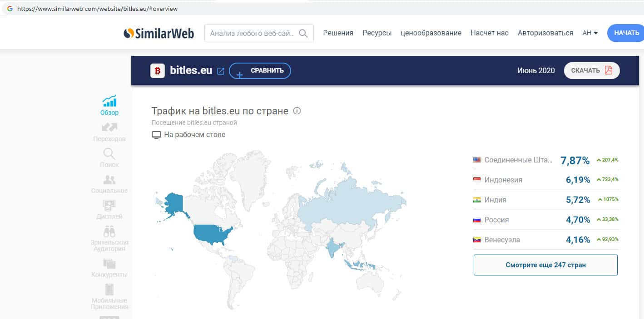The width and height of the screenshot is (644, 319).
Task: Click the Russia flag icon
Action: [x=477, y=220]
